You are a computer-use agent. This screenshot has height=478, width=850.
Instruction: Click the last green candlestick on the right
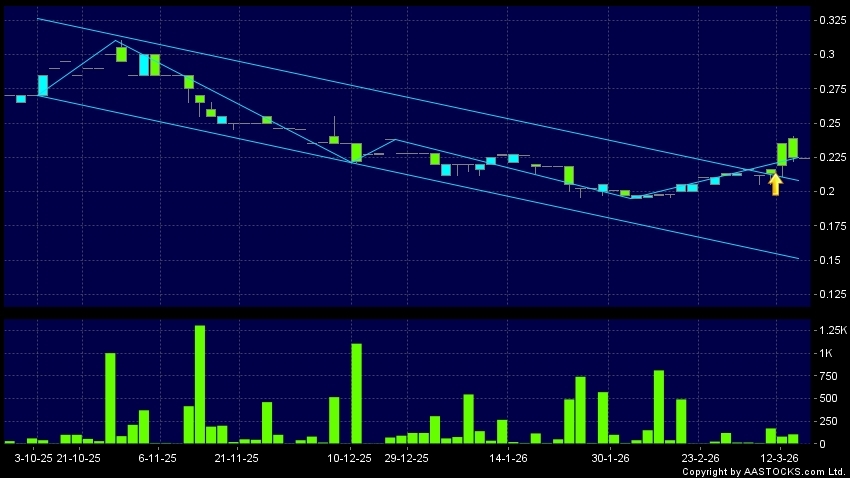tap(792, 148)
